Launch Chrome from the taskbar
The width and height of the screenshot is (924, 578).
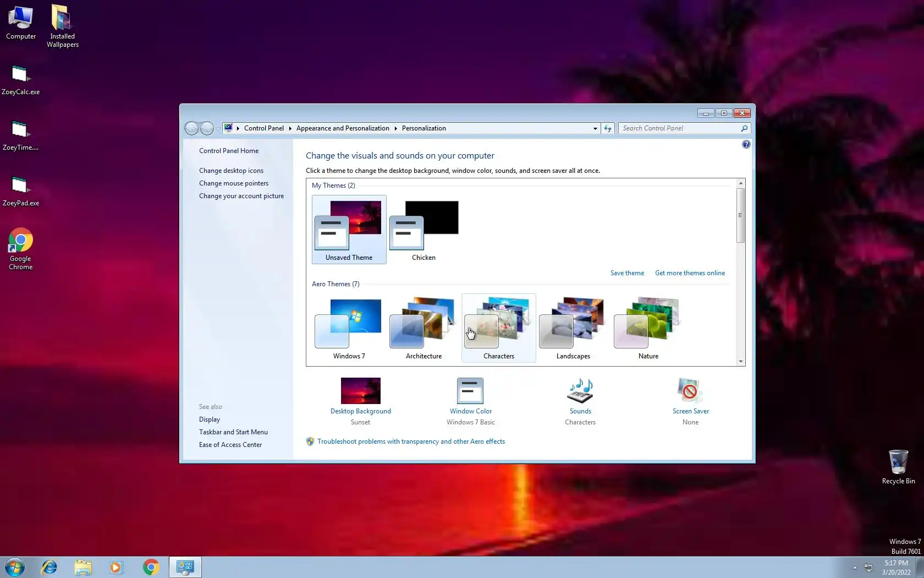151,567
